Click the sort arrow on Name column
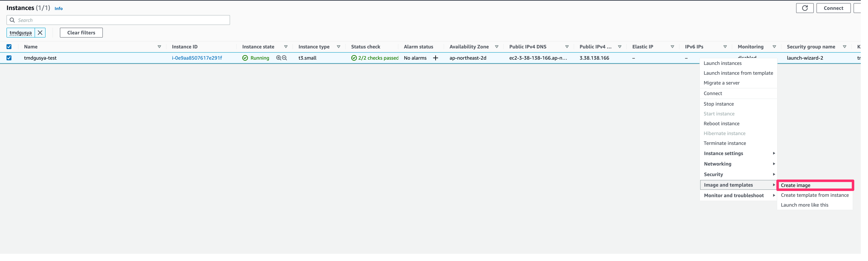 pyautogui.click(x=159, y=47)
